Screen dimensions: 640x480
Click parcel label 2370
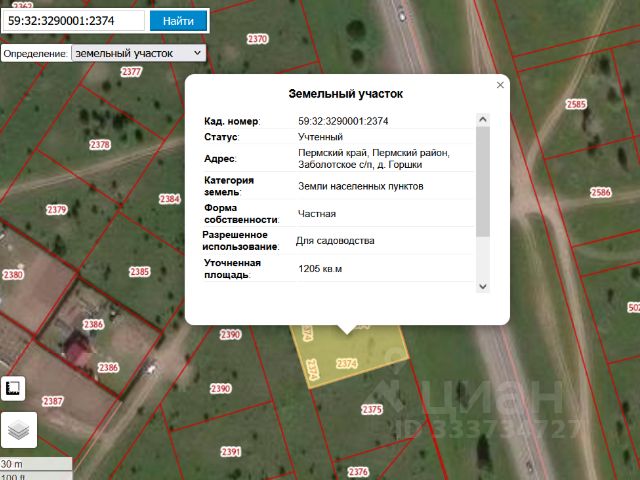pyautogui.click(x=258, y=39)
